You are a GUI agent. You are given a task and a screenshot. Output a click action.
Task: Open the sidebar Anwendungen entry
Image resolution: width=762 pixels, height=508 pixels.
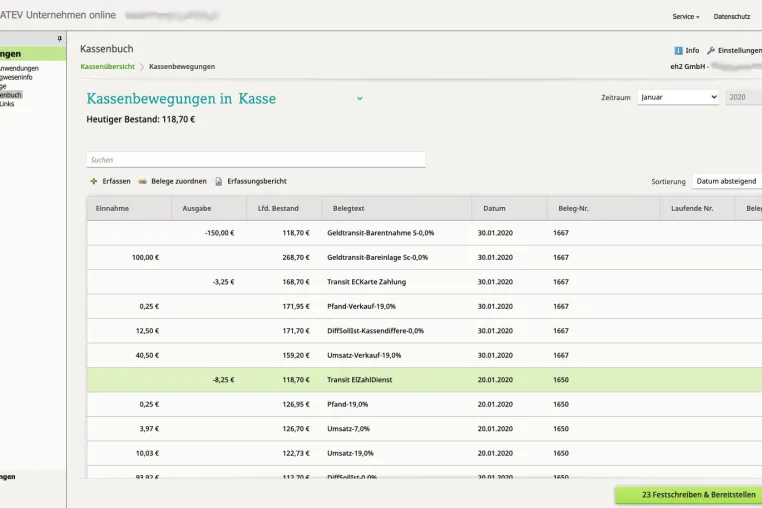pyautogui.click(x=19, y=69)
